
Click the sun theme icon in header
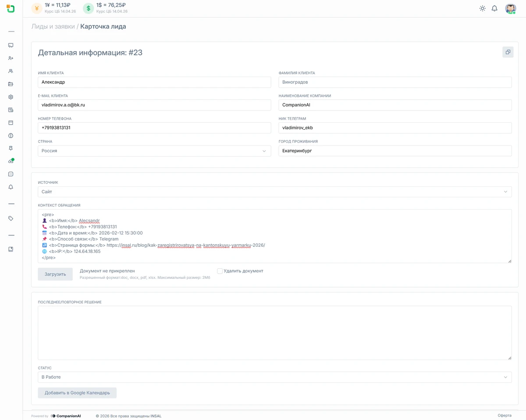point(482,8)
